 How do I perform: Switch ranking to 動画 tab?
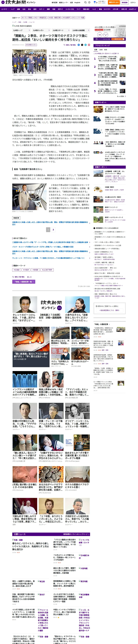(106, 50)
